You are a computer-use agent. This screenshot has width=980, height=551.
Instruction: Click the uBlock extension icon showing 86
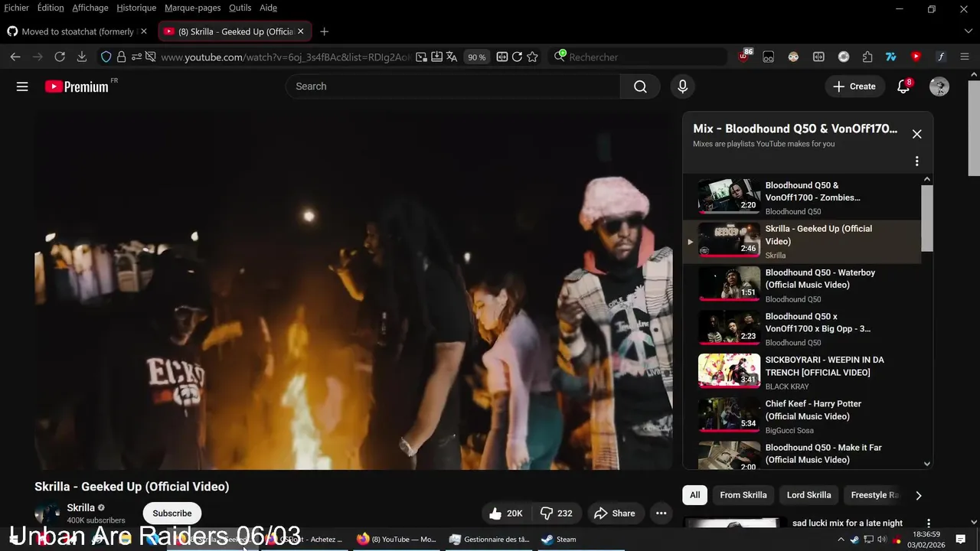tap(745, 57)
